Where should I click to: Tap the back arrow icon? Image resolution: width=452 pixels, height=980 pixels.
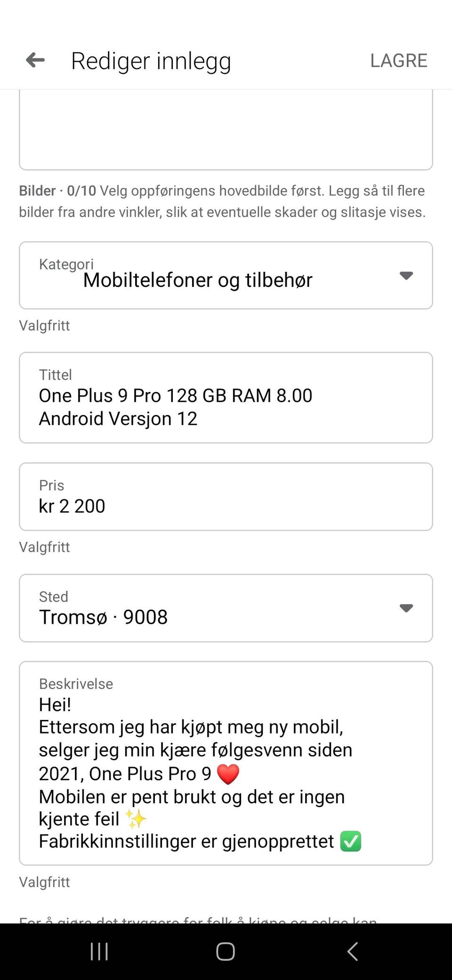click(x=35, y=60)
